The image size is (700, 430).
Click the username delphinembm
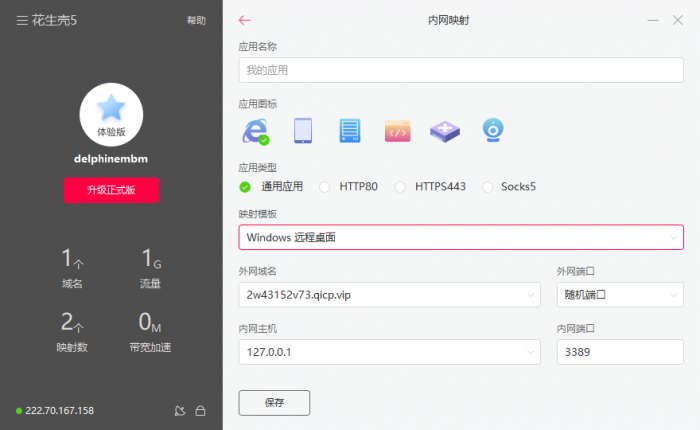(x=111, y=159)
